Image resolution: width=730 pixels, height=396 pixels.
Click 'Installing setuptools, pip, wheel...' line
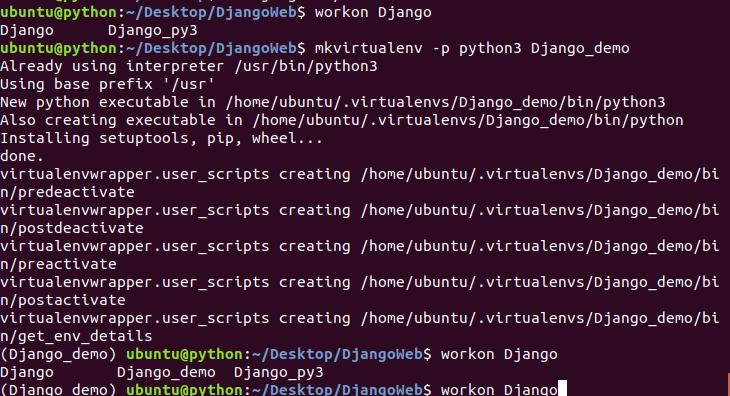coord(162,138)
